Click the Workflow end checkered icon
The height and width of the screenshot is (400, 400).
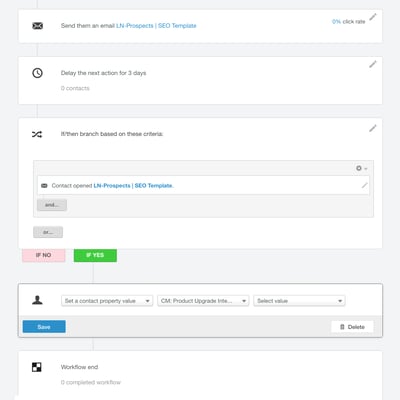pos(37,367)
